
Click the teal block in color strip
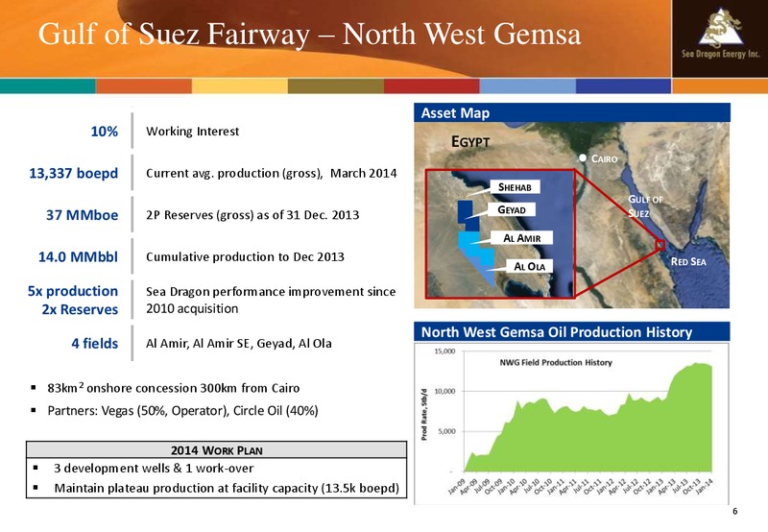[47, 85]
